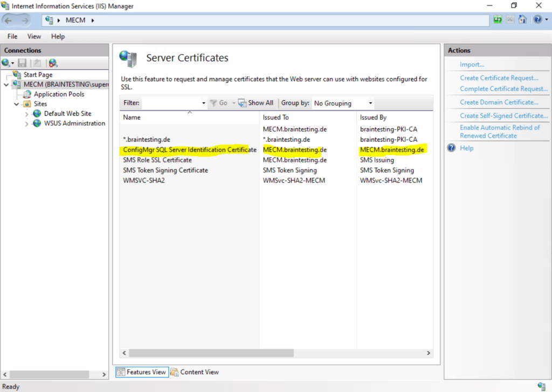
Task: Sort by the Issued To column header
Action: (x=308, y=117)
